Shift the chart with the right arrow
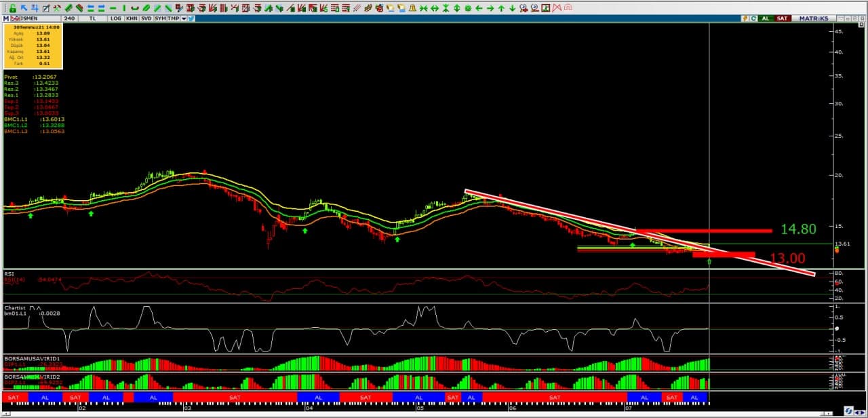This screenshot has height=418, width=868. point(490,8)
